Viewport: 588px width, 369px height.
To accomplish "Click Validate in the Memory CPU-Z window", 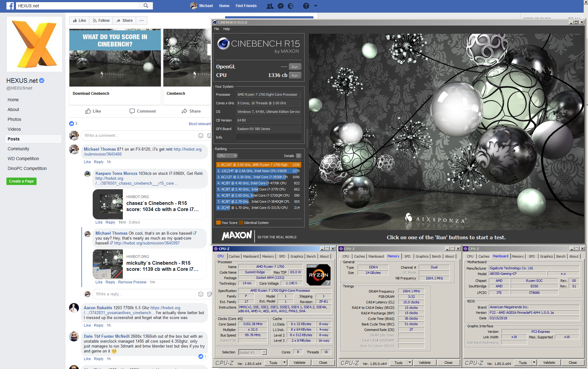I will (x=425, y=363).
